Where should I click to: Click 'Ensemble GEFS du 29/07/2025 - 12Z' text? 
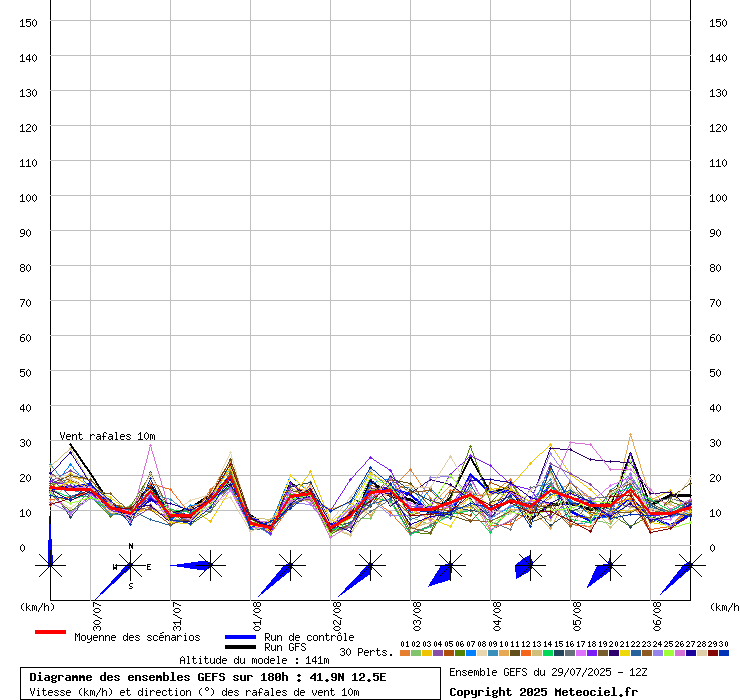point(548,672)
